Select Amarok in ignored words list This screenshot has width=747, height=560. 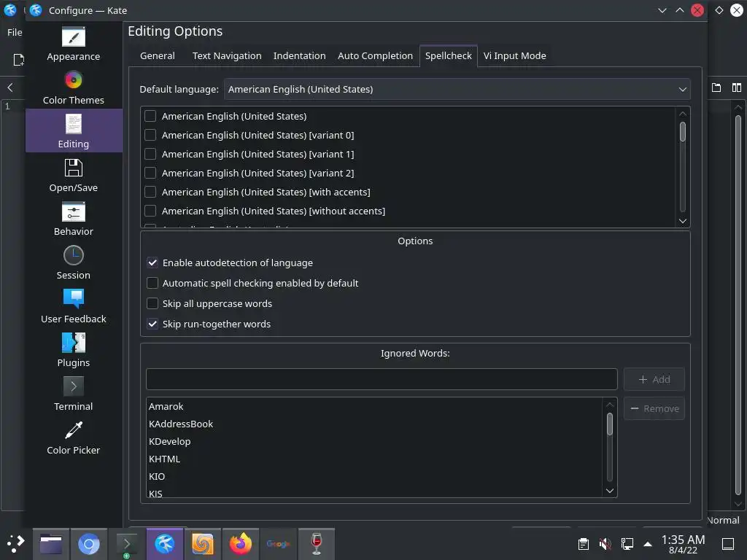point(374,407)
